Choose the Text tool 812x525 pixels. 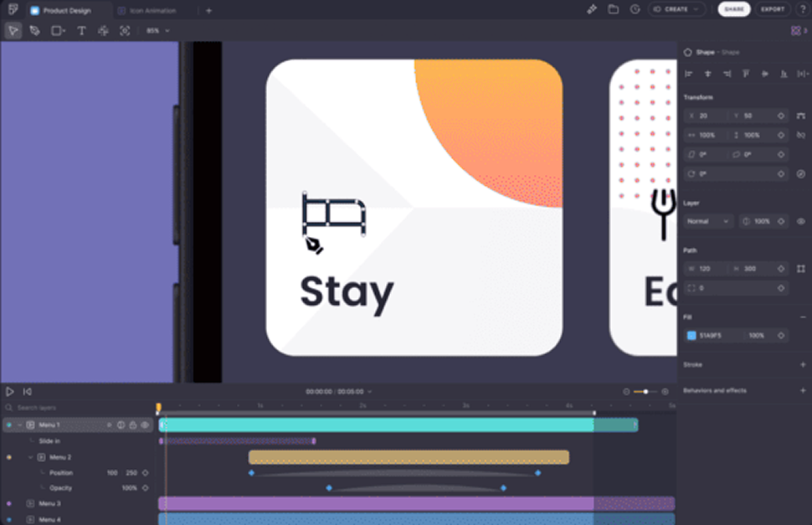pyautogui.click(x=81, y=30)
